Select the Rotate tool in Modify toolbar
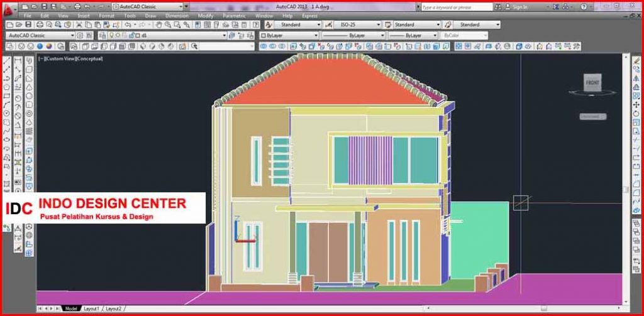The height and width of the screenshot is (316, 644). tap(636, 114)
